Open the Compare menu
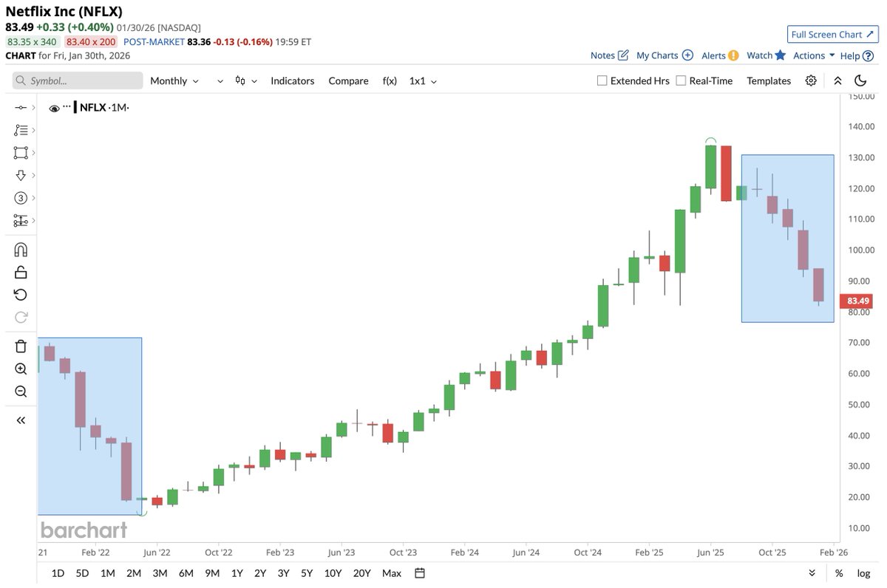The width and height of the screenshot is (887, 588). coord(348,81)
